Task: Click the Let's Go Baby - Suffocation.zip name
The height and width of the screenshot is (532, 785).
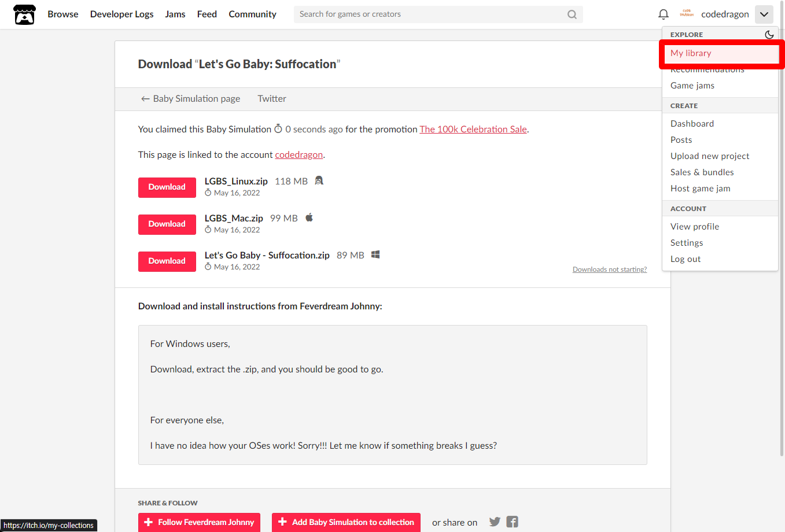Action: coord(267,256)
